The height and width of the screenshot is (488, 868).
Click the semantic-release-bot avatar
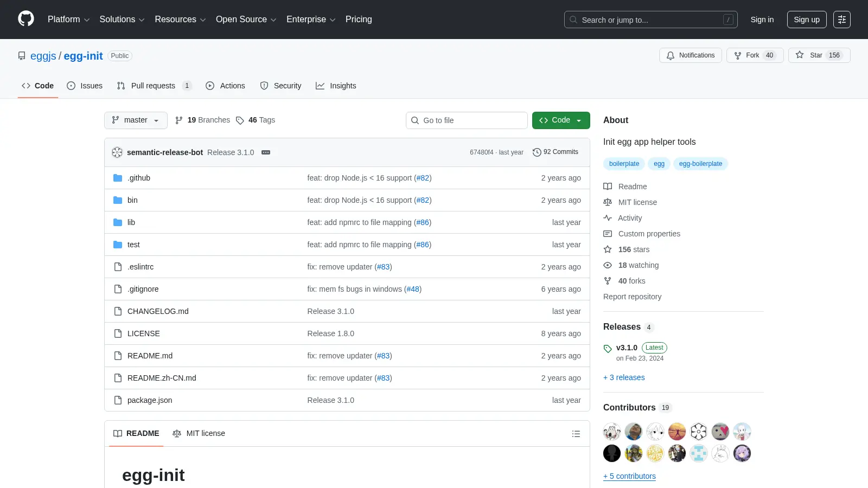117,152
